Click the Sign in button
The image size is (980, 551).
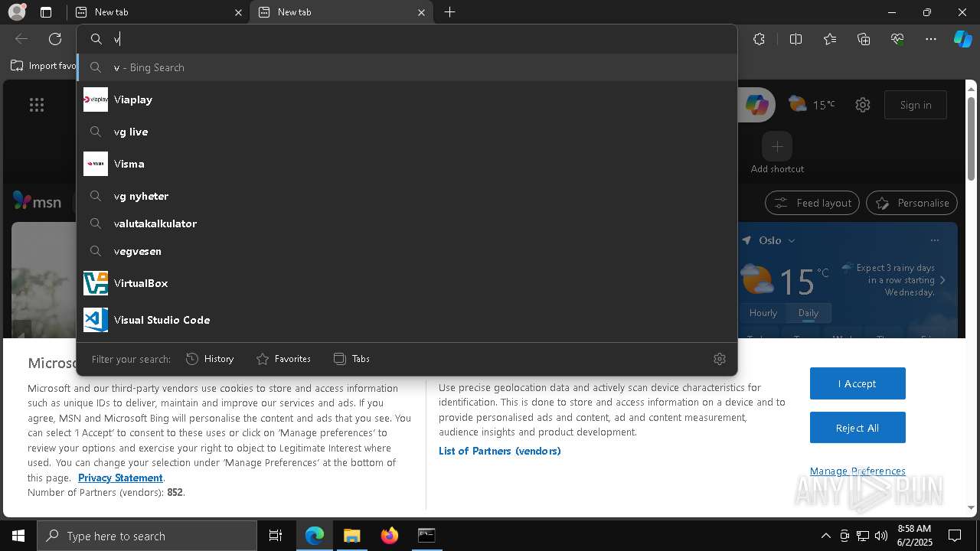pyautogui.click(x=916, y=105)
